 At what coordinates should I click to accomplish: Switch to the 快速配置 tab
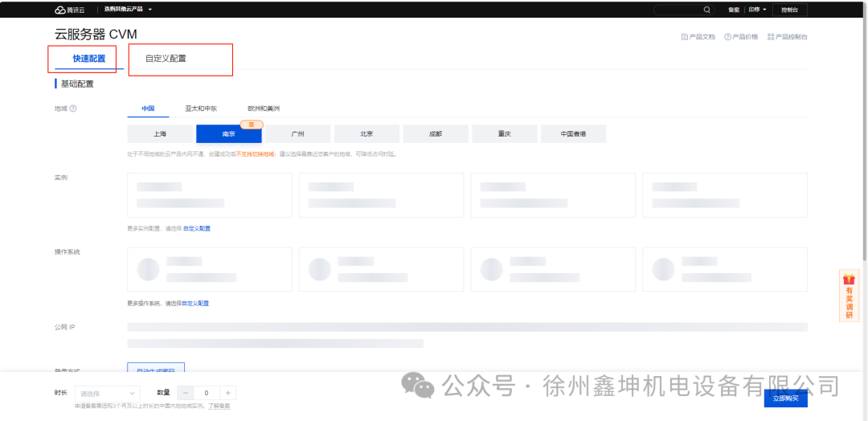pyautogui.click(x=88, y=59)
